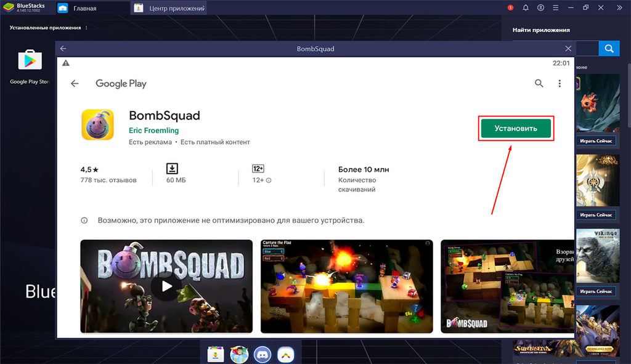Go back in Google Play
Viewport: 631px width, 364px height.
click(x=75, y=84)
